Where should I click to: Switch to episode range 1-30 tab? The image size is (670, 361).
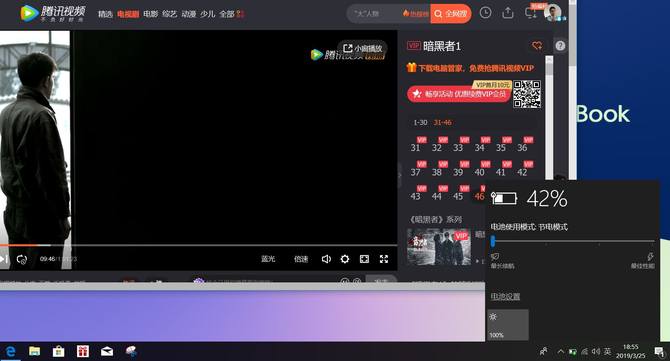pyautogui.click(x=420, y=123)
